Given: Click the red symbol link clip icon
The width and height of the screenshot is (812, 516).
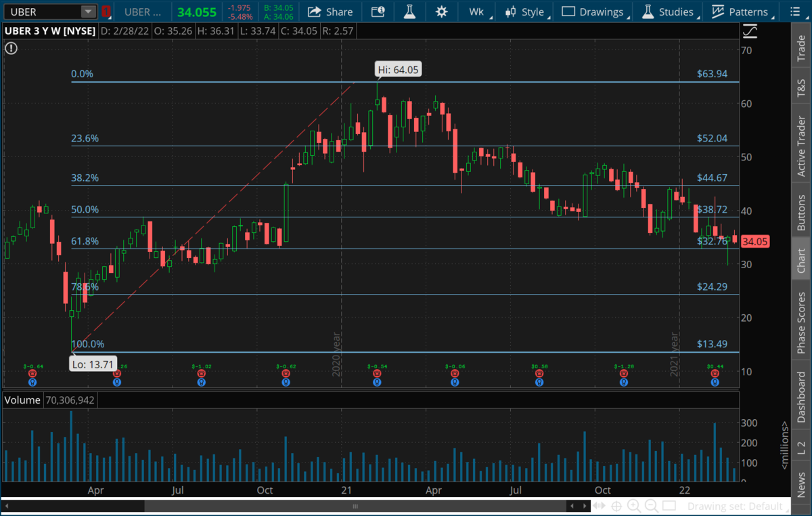Looking at the screenshot, I should [106, 12].
